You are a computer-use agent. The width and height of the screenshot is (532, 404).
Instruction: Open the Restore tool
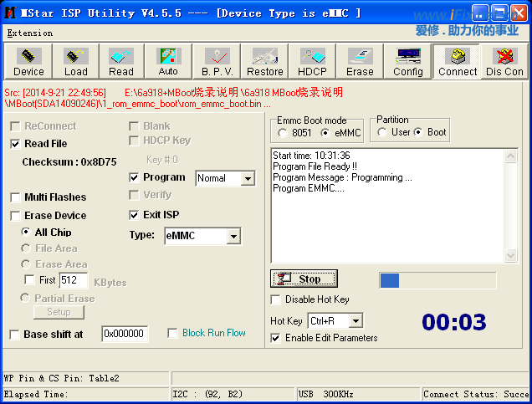(264, 61)
